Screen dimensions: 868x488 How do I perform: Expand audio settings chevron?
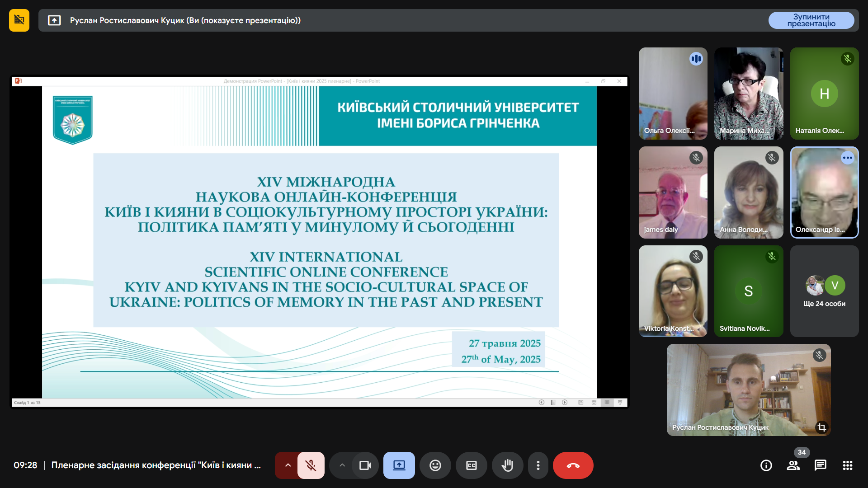288,465
